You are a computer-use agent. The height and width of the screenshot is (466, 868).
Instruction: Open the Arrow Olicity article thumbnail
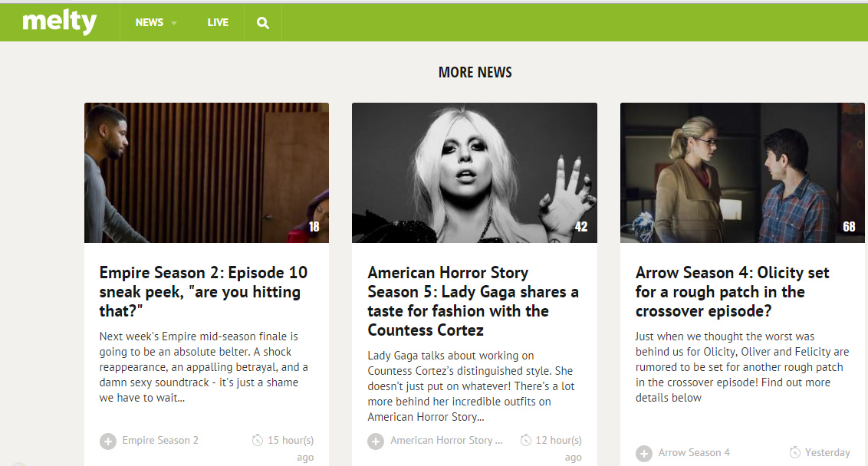[x=742, y=172]
